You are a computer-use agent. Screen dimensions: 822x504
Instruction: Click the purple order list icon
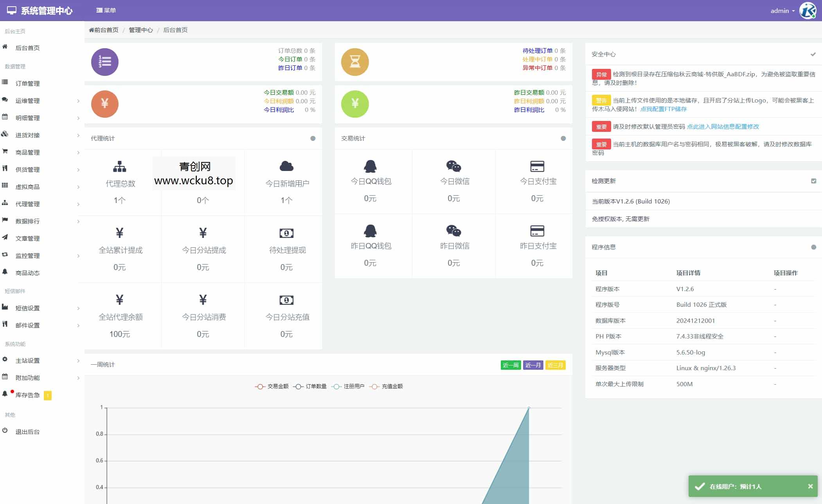tap(105, 62)
